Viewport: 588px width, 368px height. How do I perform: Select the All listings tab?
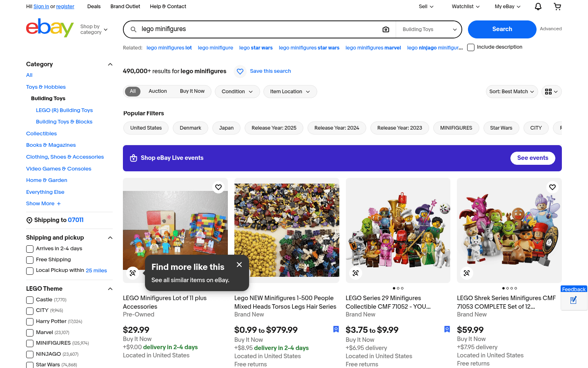coord(133,91)
